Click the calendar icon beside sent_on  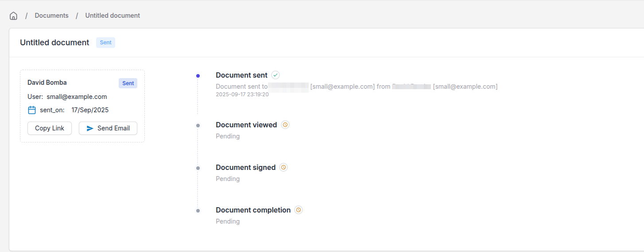point(32,110)
